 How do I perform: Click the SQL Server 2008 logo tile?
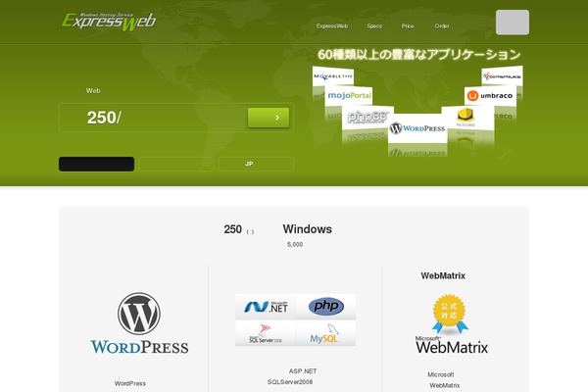coord(266,333)
